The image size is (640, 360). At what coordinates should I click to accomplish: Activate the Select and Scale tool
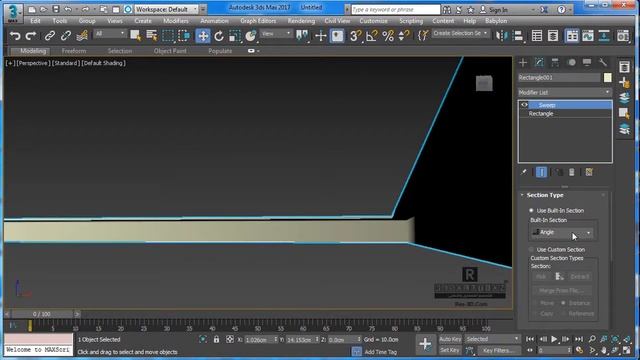[x=235, y=36]
